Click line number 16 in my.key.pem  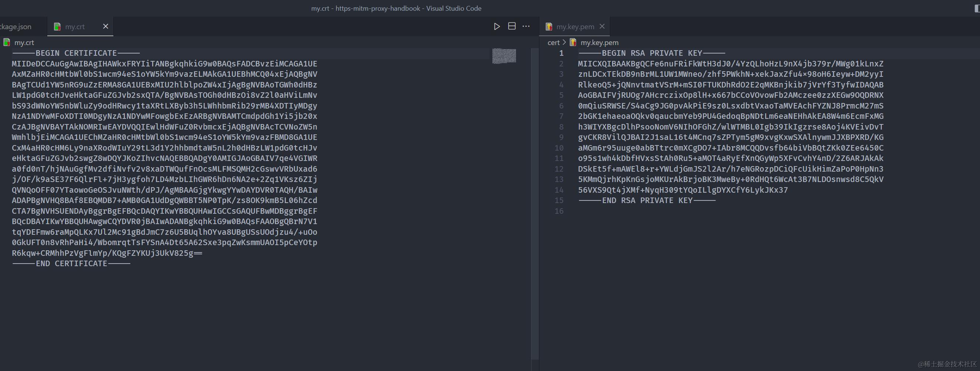pyautogui.click(x=559, y=211)
